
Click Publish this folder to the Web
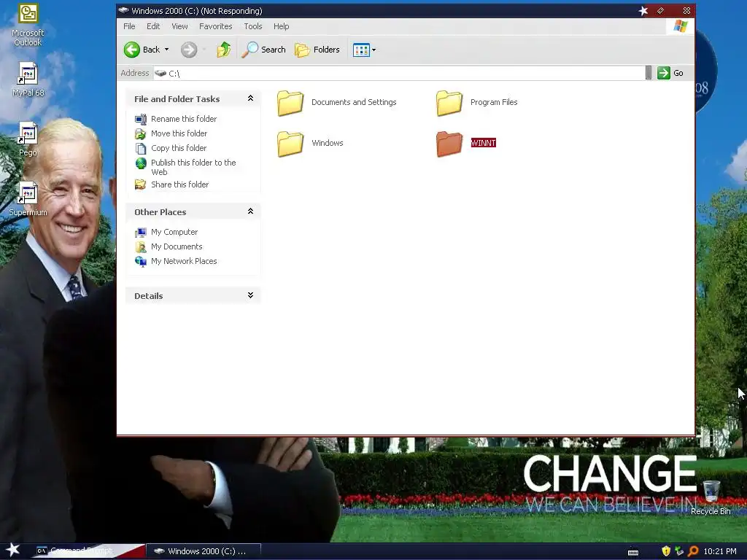(x=193, y=167)
